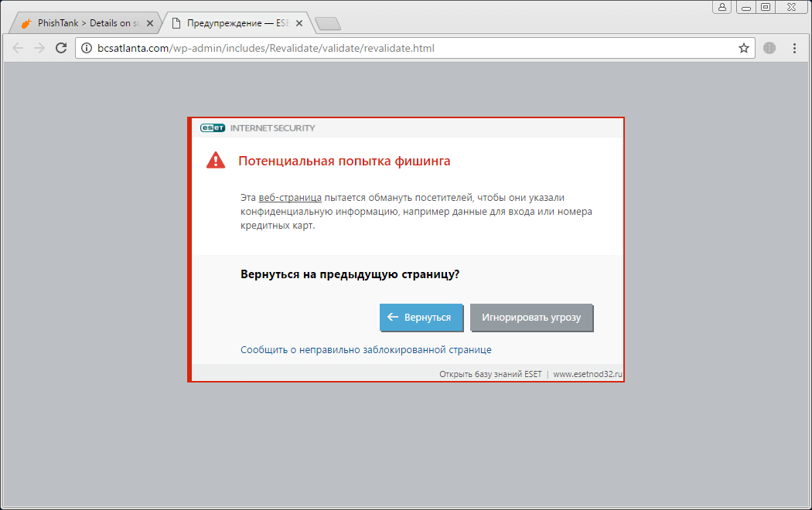Click the grayed-out forward arrow
This screenshot has width=812, height=510.
tap(39, 48)
